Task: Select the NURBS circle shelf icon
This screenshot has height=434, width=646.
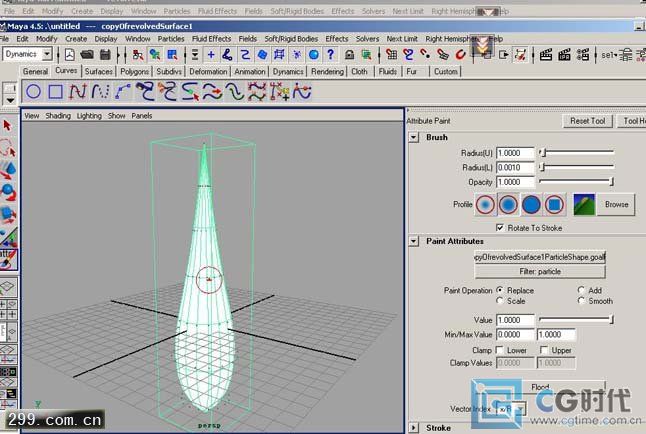Action: pos(33,91)
